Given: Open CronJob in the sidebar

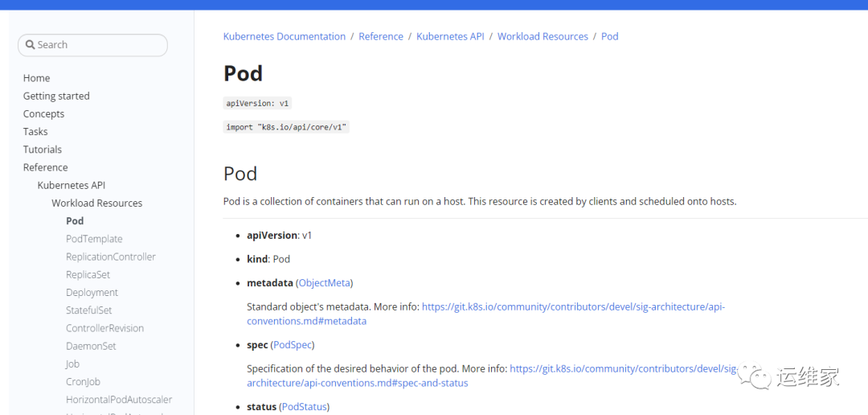Looking at the screenshot, I should (83, 382).
